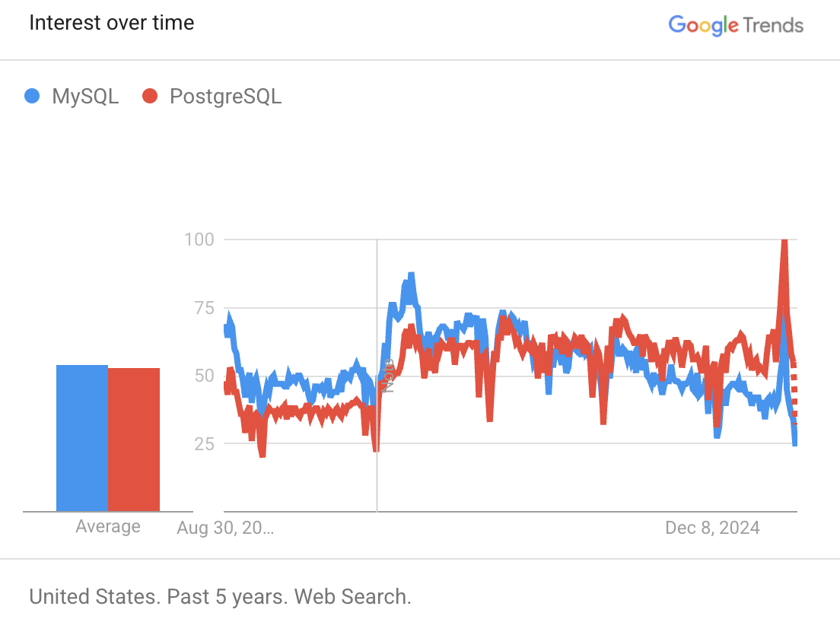This screenshot has height=619, width=840.
Task: Click the Dec 8, 2024 axis label
Action: [712, 528]
